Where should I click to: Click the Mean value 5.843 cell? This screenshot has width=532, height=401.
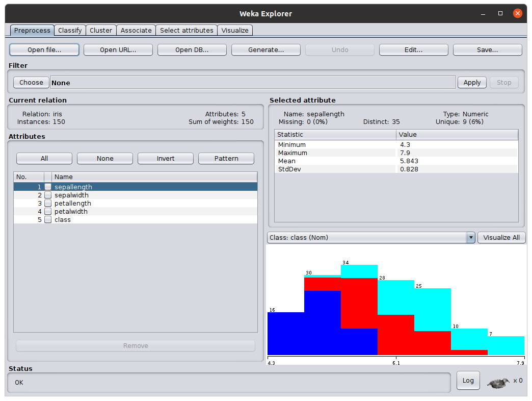click(457, 161)
